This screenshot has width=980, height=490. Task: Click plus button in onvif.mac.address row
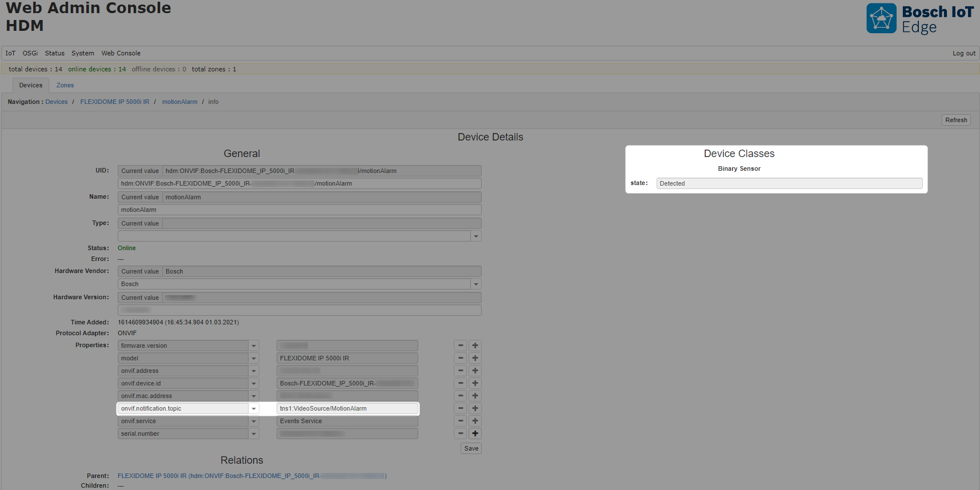coord(475,396)
